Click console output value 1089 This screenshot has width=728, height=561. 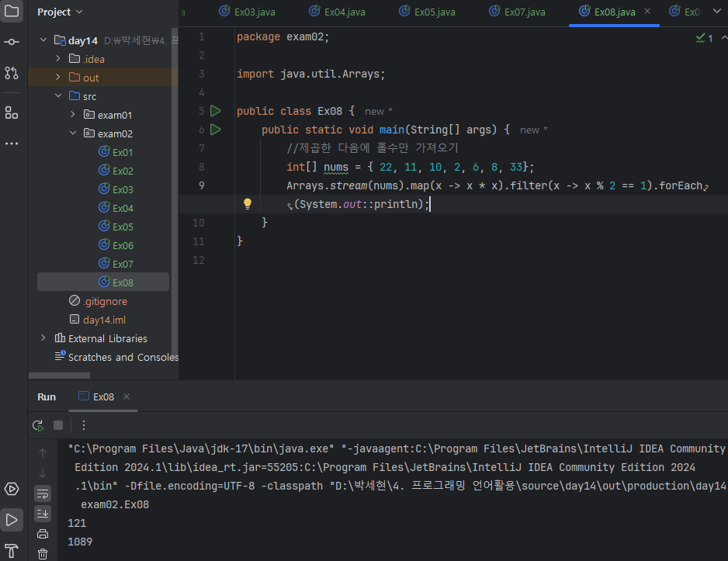80,542
